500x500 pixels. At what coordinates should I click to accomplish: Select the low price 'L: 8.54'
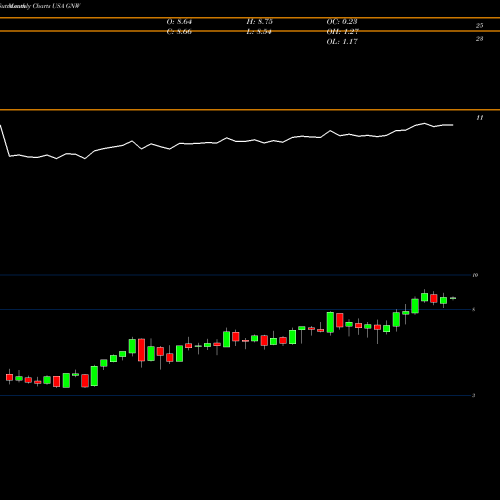coord(259,32)
